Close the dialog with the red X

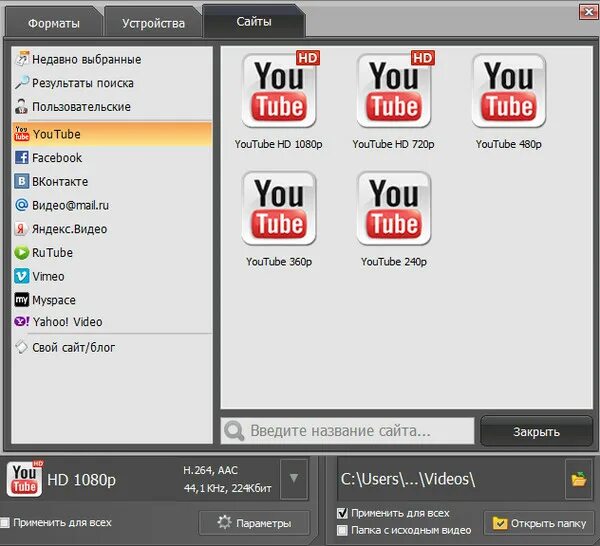coord(588,12)
